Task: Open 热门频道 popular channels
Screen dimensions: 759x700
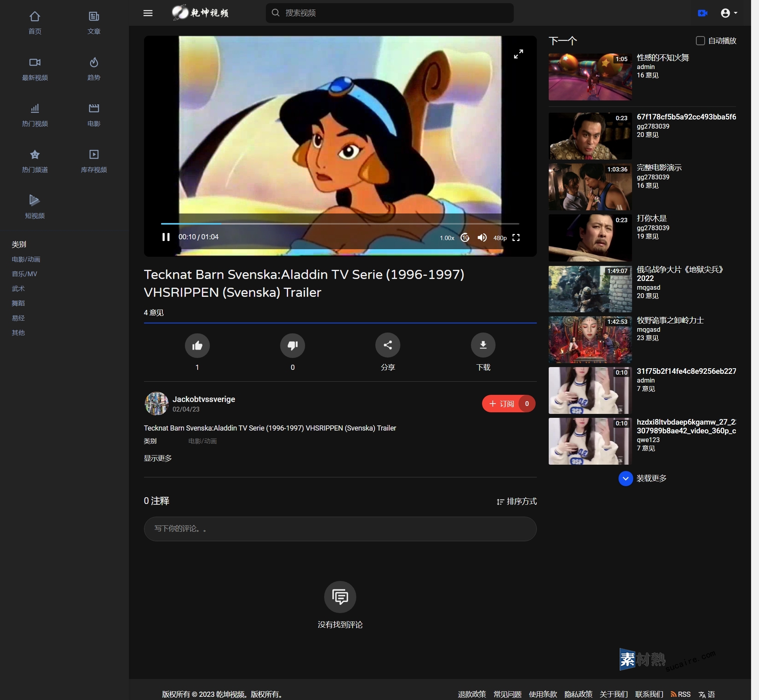Action: [35, 161]
